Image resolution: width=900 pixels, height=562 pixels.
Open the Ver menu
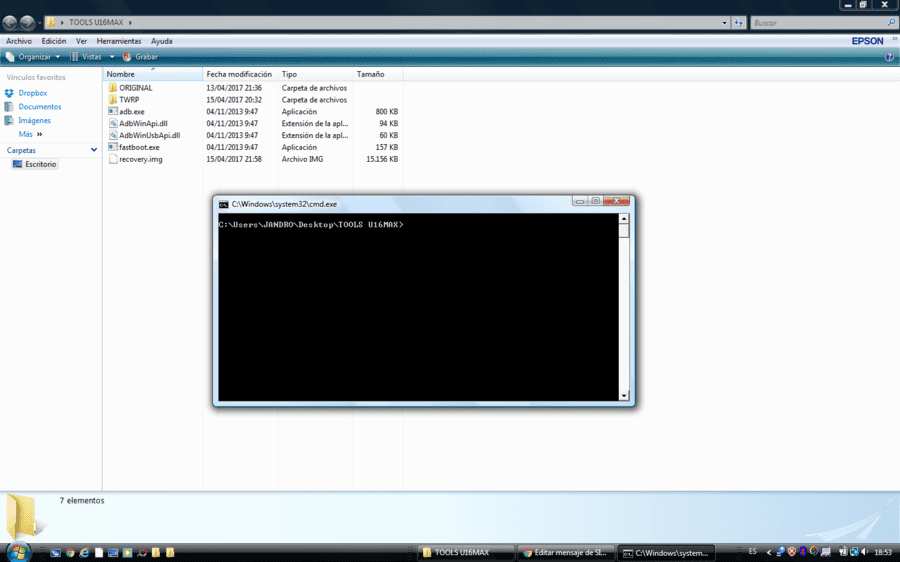pyautogui.click(x=82, y=41)
